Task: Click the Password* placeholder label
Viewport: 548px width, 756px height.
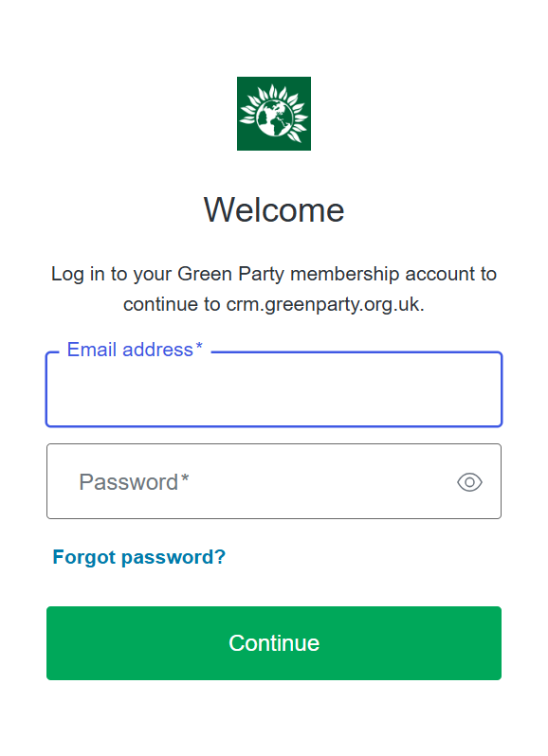Action: click(134, 481)
